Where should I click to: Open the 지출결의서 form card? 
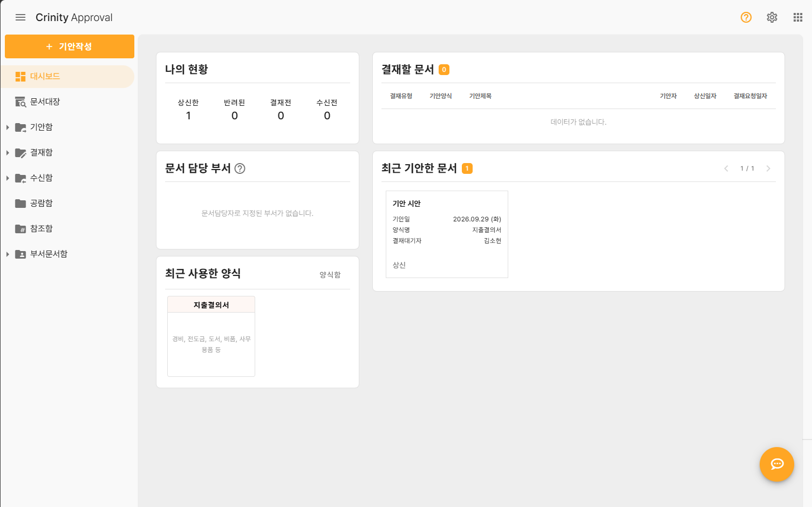coord(211,336)
